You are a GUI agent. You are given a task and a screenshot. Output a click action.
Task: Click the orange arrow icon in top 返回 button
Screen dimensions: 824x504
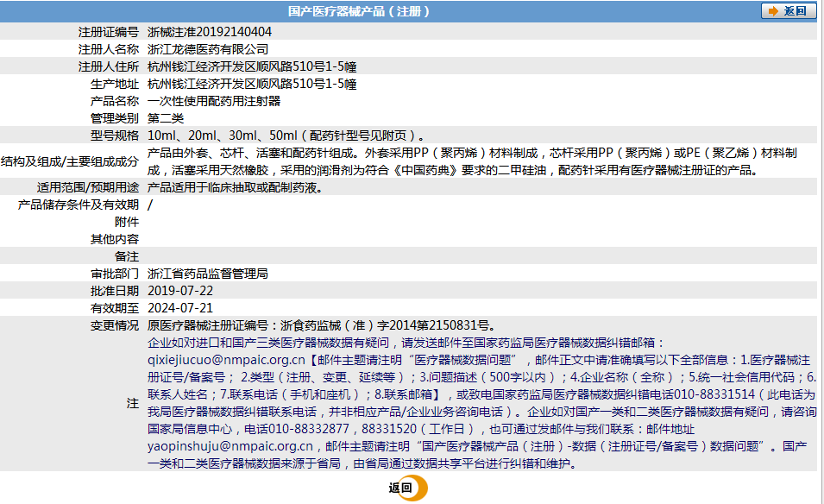click(x=773, y=11)
